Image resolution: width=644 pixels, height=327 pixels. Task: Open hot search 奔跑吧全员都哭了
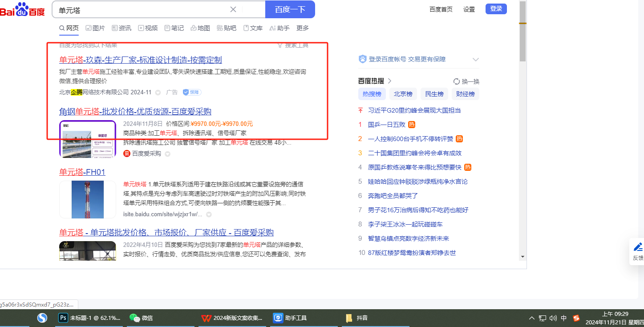[393, 196]
